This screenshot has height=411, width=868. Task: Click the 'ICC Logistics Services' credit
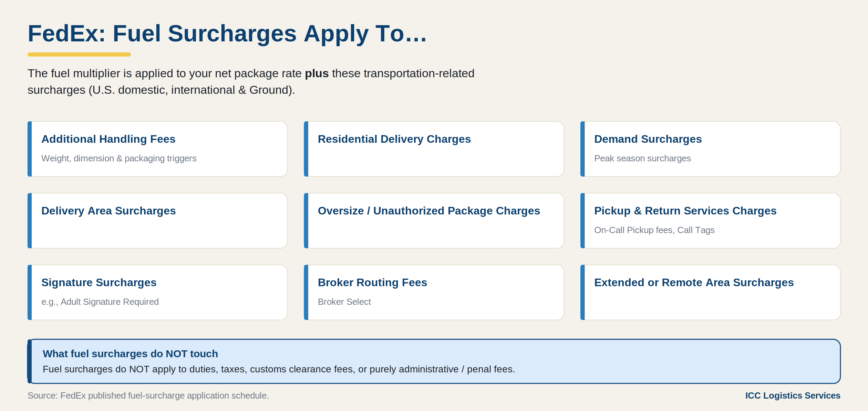[793, 395]
